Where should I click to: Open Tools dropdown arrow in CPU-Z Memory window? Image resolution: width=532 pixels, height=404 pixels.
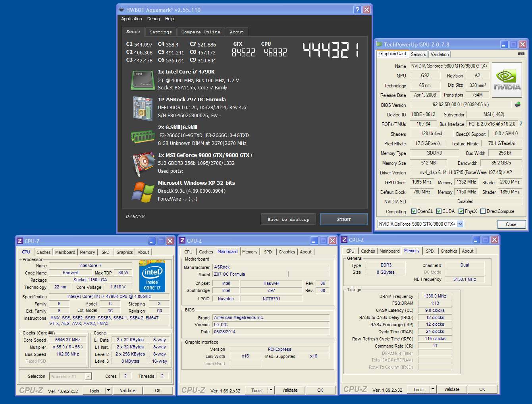point(432,390)
